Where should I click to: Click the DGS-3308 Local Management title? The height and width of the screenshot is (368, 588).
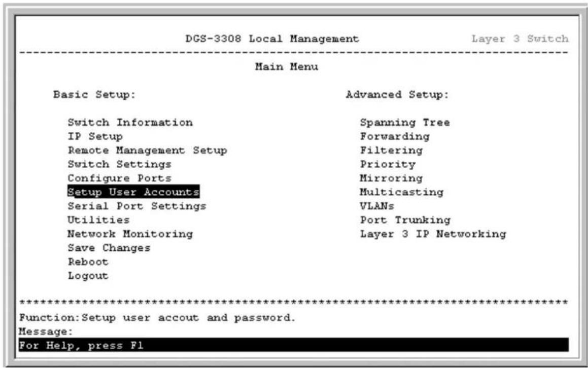point(272,39)
